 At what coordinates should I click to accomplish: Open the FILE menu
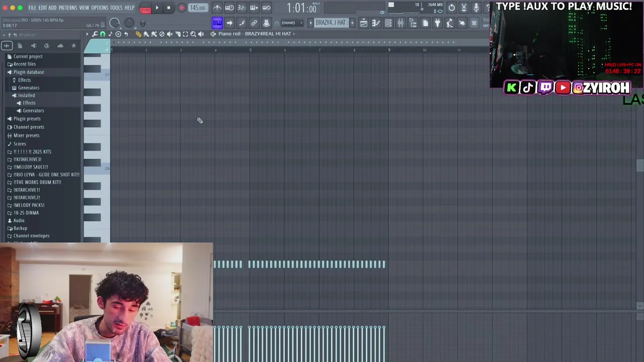tap(32, 8)
